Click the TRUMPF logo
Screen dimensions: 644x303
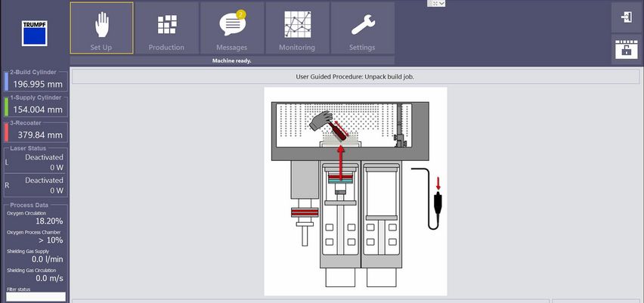point(34,32)
